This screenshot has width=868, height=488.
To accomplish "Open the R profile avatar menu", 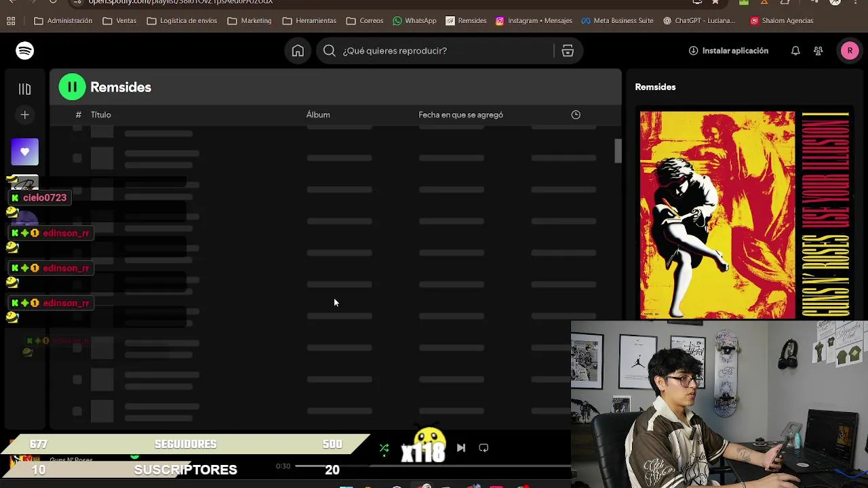I will [850, 51].
